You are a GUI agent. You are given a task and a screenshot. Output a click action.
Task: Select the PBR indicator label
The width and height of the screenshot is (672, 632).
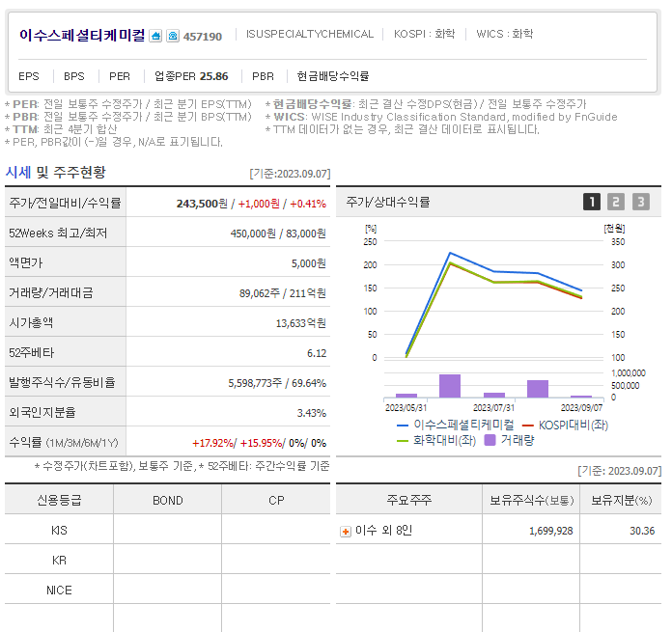(x=263, y=76)
